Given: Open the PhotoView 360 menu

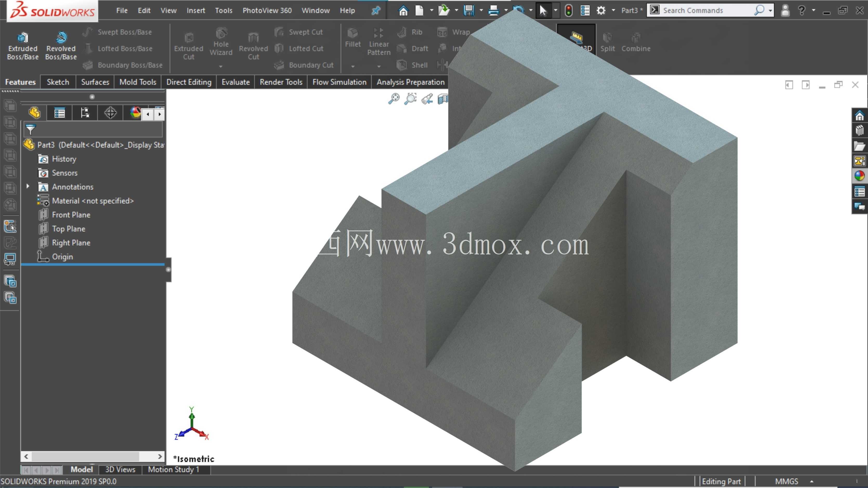Looking at the screenshot, I should (267, 10).
